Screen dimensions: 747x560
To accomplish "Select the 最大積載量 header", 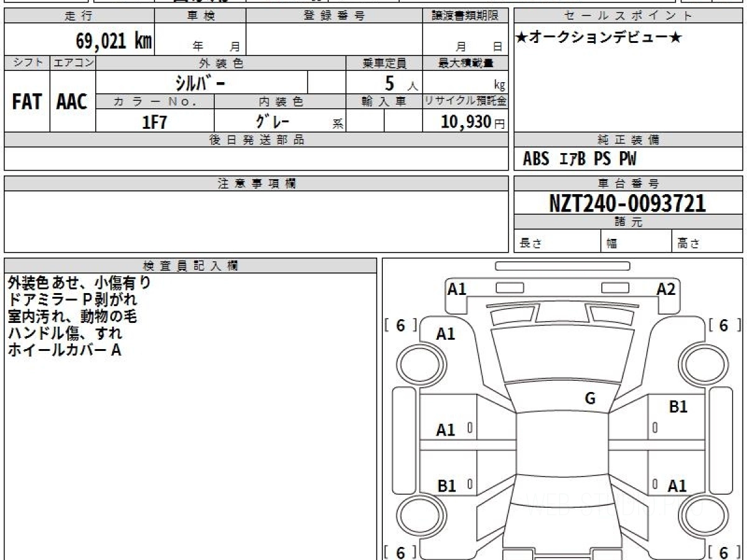I will [466, 63].
